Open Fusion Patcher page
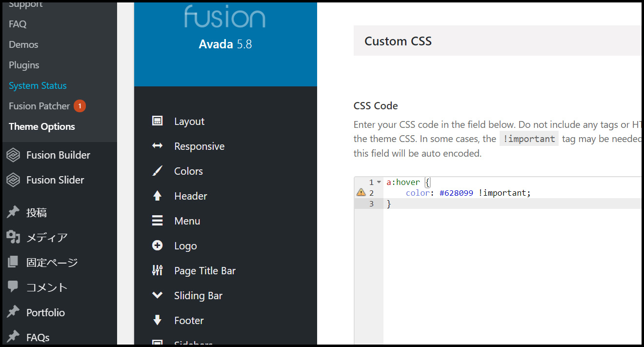This screenshot has height=347, width=644. tap(40, 106)
